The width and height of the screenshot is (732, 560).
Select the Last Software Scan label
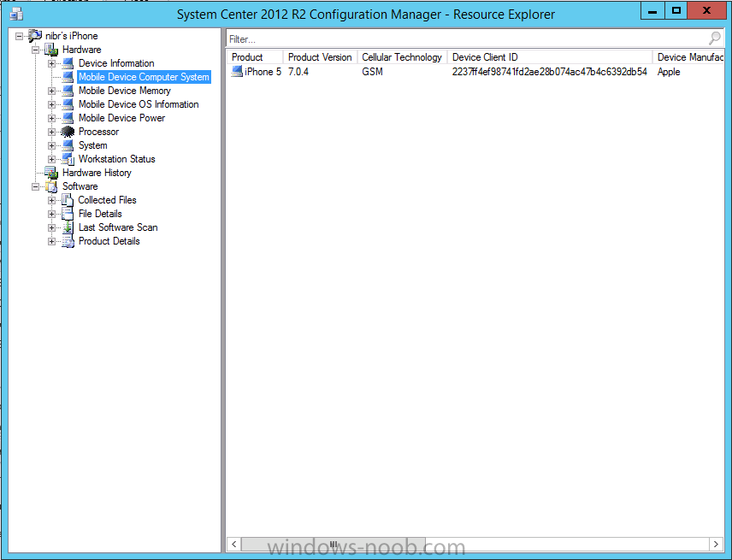(118, 227)
